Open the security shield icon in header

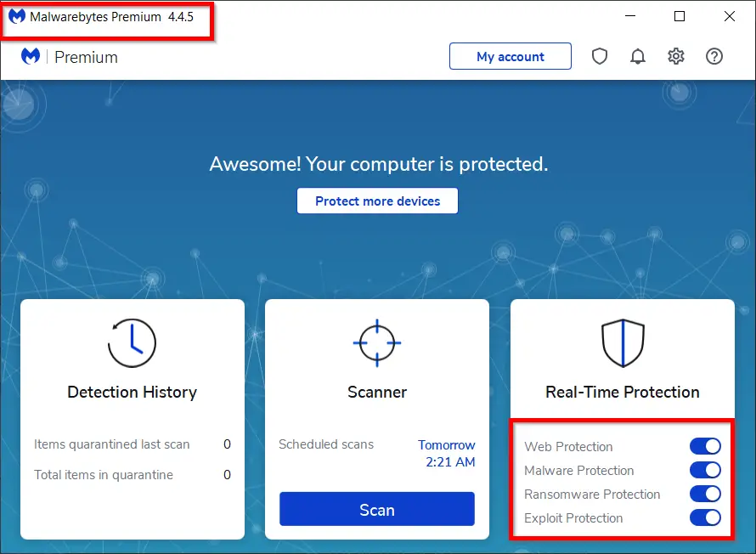tap(600, 56)
